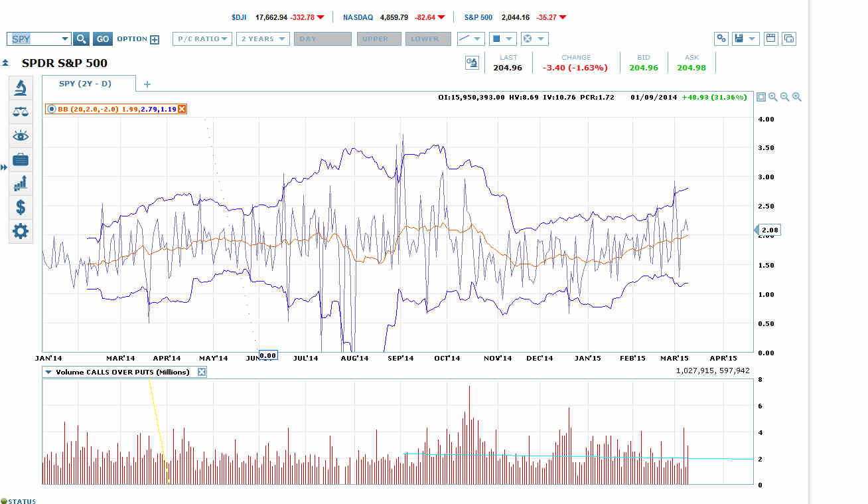Image resolution: width=868 pixels, height=504 pixels.
Task: Open the P/C RATIO dropdown
Action: tap(202, 39)
